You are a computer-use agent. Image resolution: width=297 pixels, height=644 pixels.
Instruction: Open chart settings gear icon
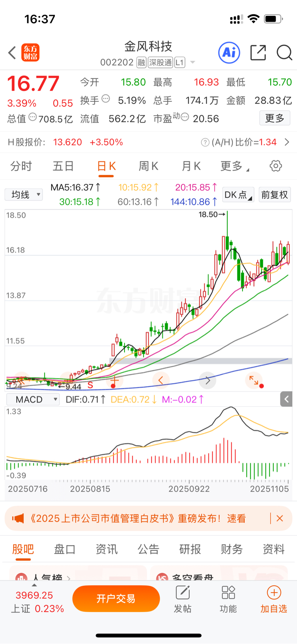[276, 166]
